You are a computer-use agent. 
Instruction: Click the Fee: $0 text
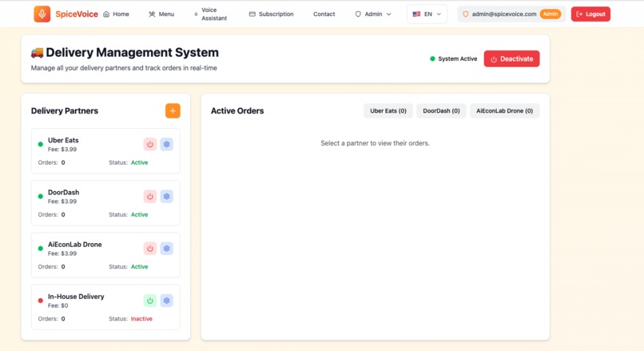[x=58, y=305]
